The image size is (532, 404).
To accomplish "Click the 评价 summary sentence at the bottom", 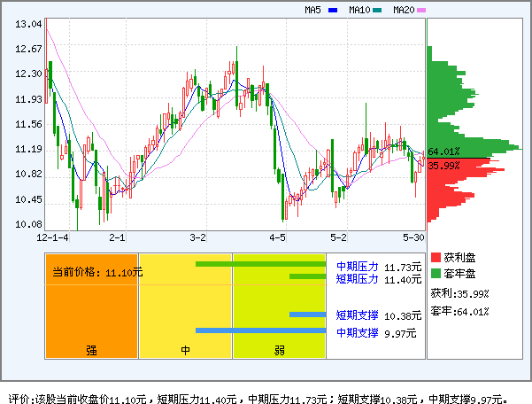I will coord(258,399).
